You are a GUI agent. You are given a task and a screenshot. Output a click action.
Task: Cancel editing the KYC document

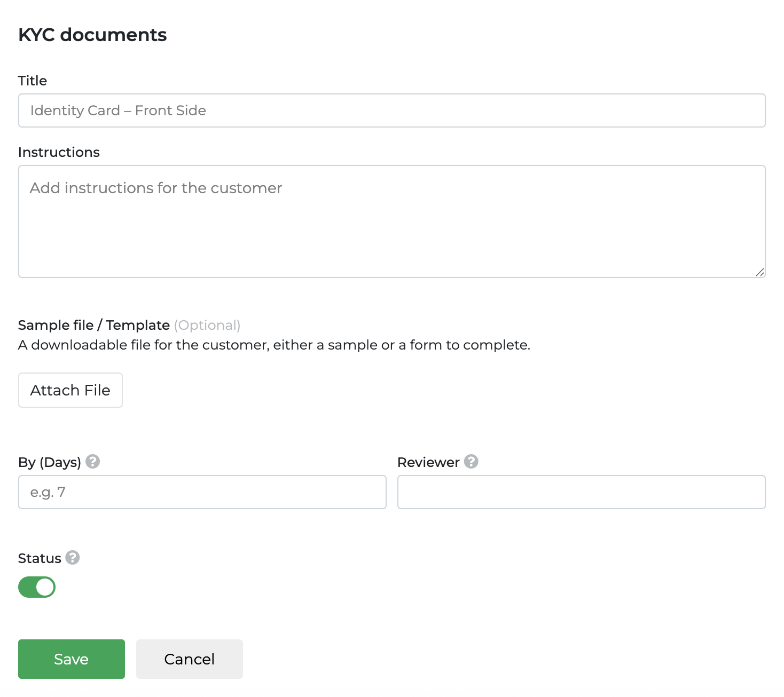190,659
